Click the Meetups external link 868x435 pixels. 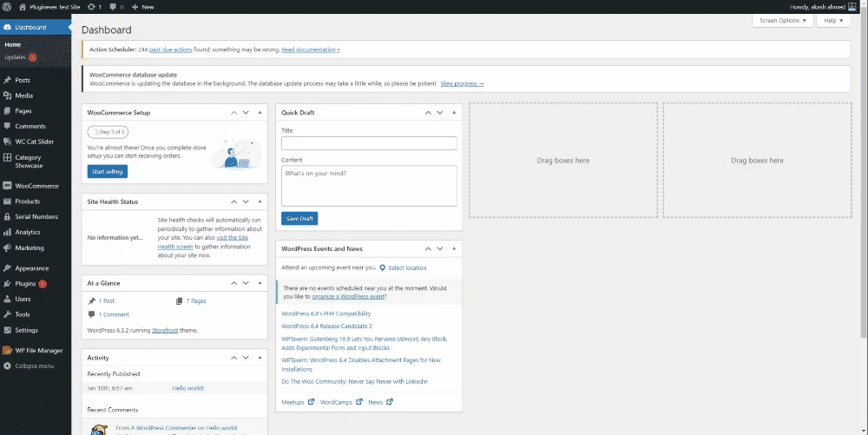pyautogui.click(x=298, y=402)
